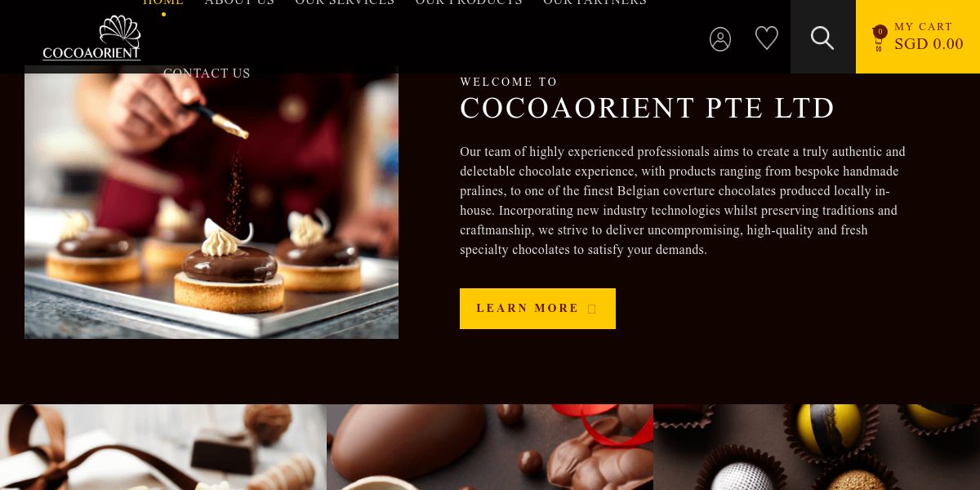This screenshot has width=980, height=490.
Task: View My Cart SGD 0.00 total
Action: [929, 37]
